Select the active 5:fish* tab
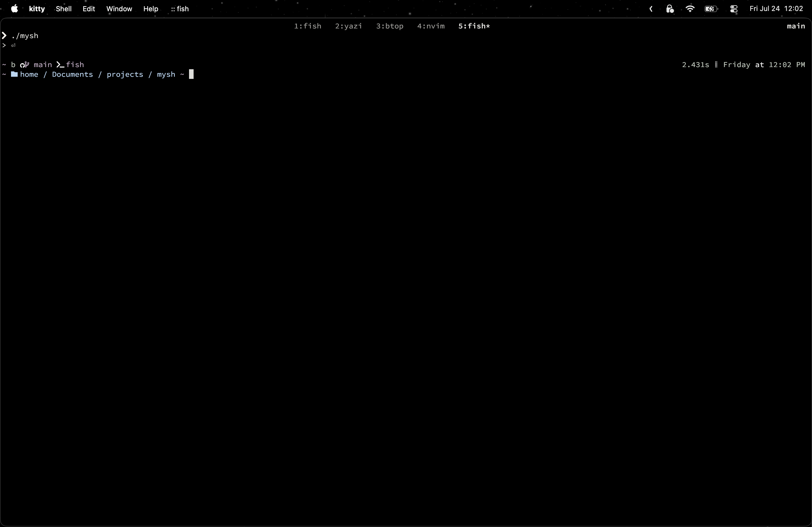This screenshot has height=527, width=812. 474,26
